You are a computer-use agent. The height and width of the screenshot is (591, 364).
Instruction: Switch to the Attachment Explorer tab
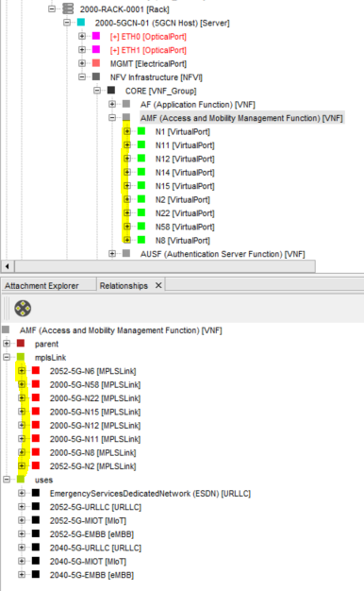(41, 286)
